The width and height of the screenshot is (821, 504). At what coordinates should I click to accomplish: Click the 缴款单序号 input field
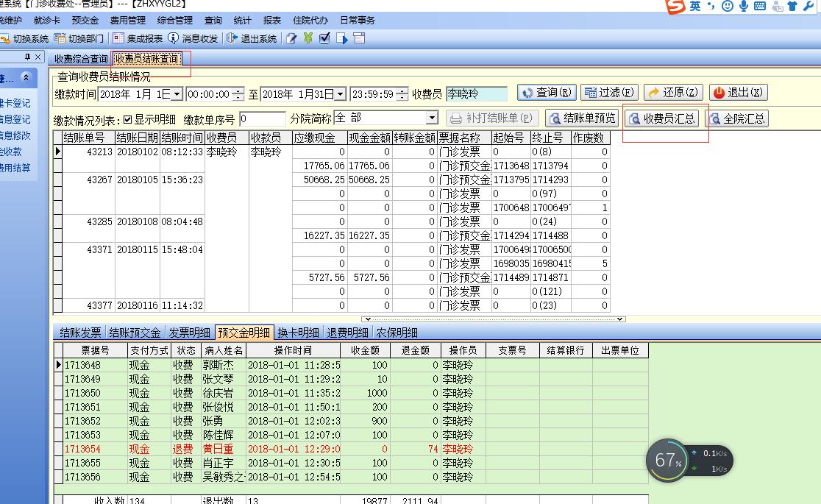[263, 119]
